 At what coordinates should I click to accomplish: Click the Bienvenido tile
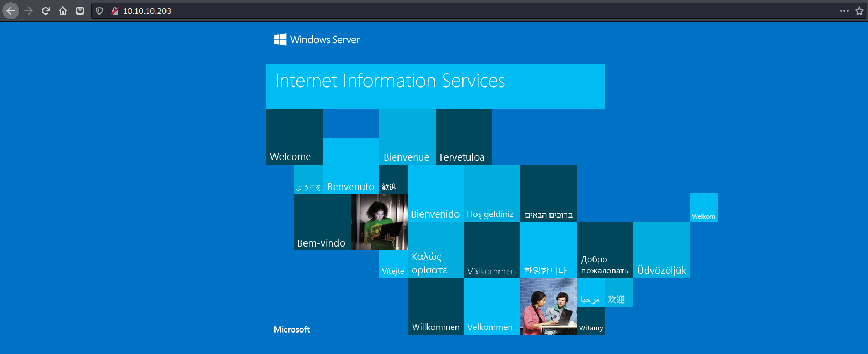coord(436,193)
